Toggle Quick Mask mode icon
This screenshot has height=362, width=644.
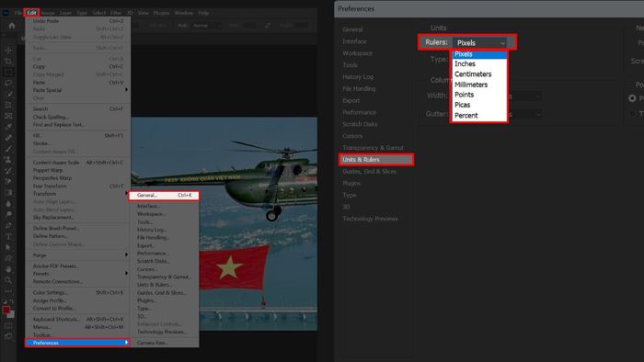(8, 326)
